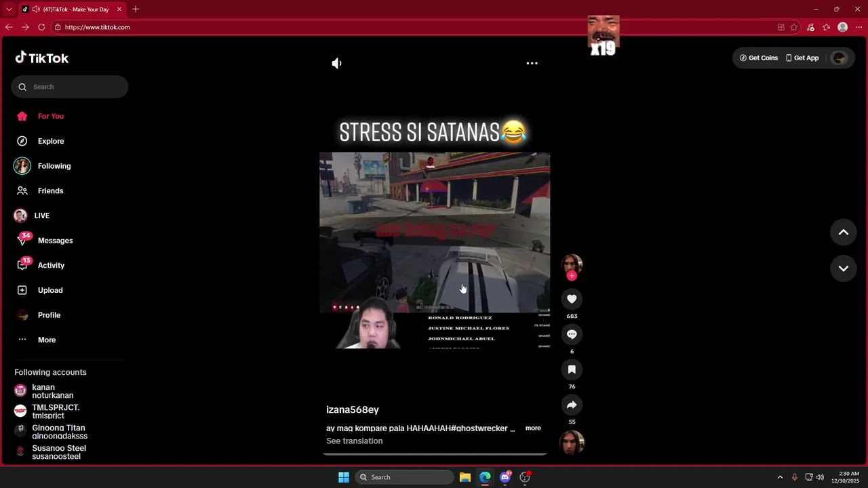
Task: Open izana568ey's profile from caption
Action: [353, 410]
